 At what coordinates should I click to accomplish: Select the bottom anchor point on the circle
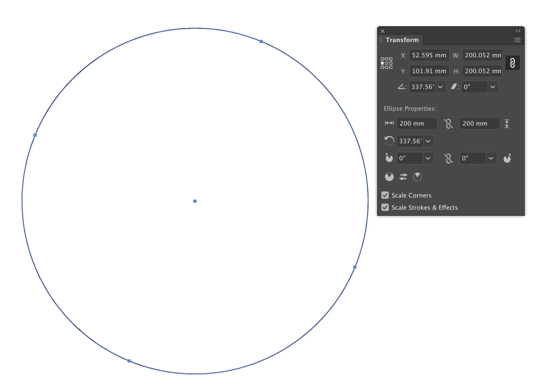(x=129, y=361)
